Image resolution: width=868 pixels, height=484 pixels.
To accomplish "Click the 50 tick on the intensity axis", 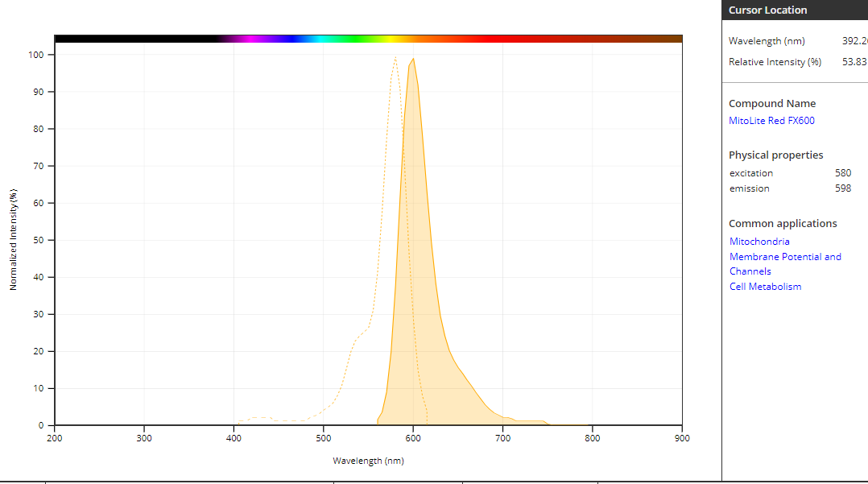I will 39,240.
